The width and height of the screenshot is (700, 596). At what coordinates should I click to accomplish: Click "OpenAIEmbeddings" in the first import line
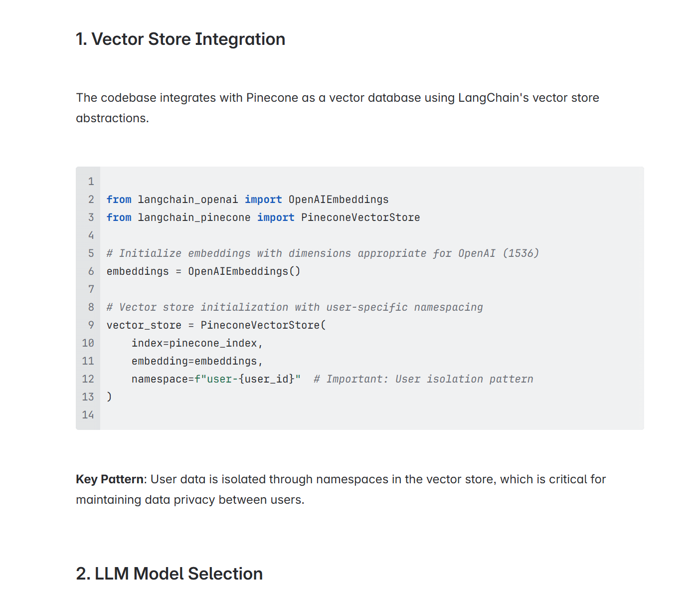338,199
